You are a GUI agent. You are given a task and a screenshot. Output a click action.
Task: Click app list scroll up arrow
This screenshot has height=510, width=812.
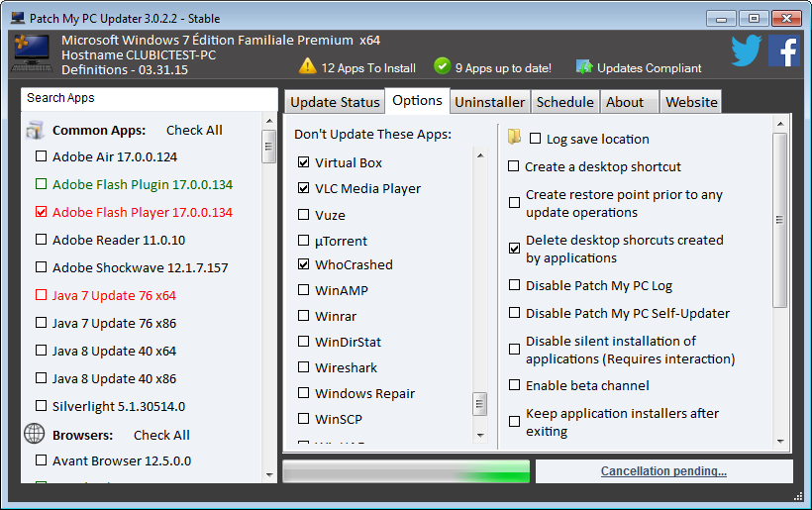[x=269, y=121]
